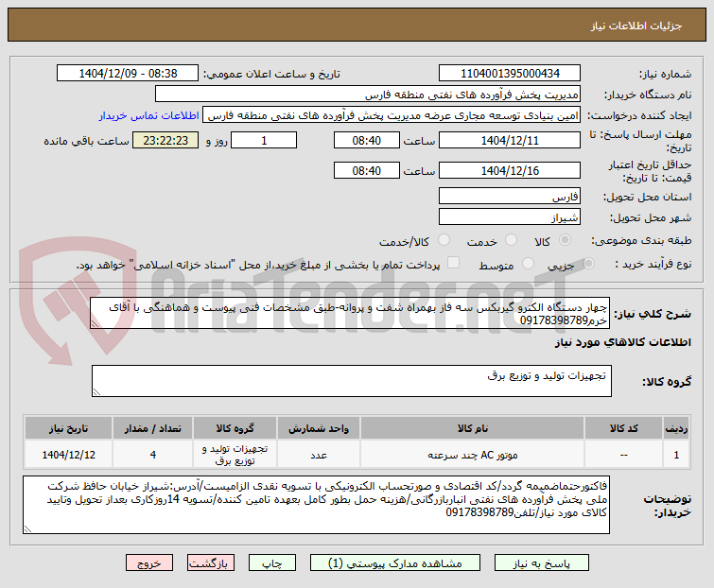Click the اطلاعات کالاهای مورد نیاز heading
The height and width of the screenshot is (588, 714).
pos(622,342)
